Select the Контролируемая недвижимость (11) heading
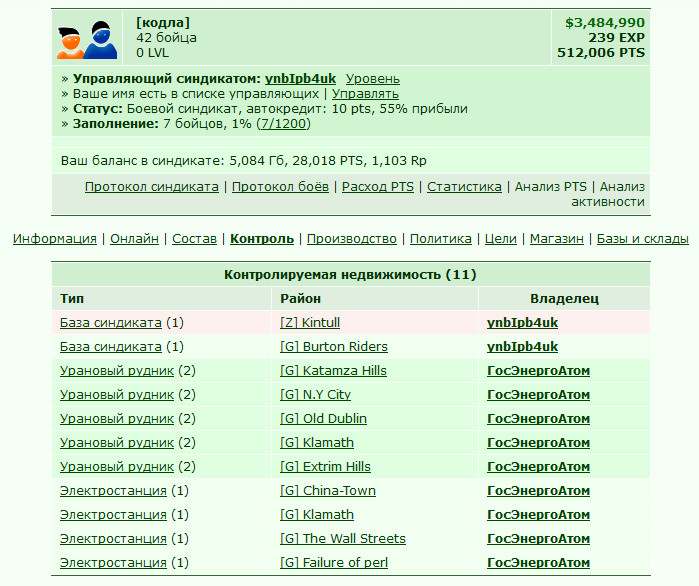This screenshot has width=699, height=586. 350,275
